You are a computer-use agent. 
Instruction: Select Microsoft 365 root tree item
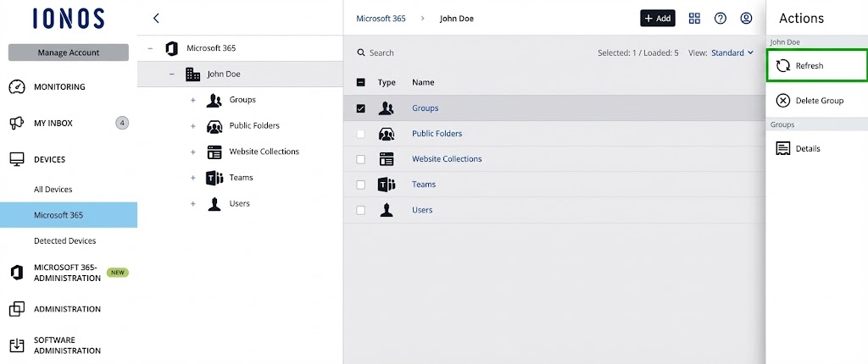click(211, 48)
